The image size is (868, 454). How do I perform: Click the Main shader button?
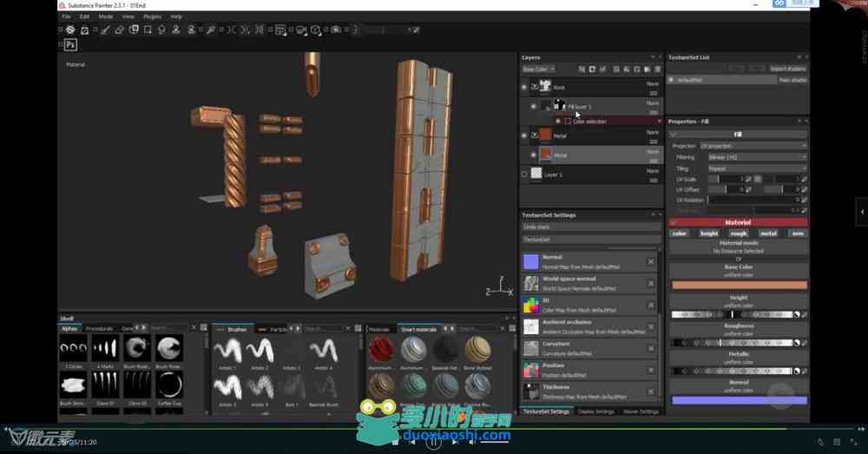point(792,80)
